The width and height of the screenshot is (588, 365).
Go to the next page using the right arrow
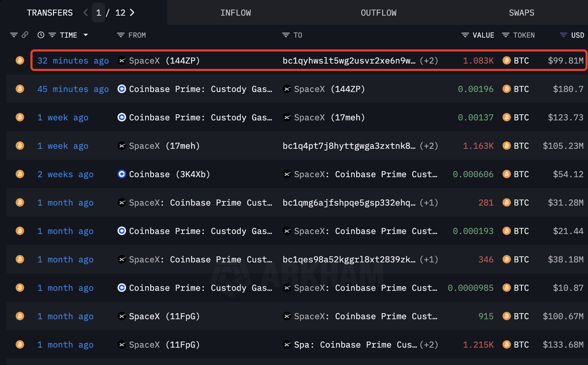click(x=132, y=12)
